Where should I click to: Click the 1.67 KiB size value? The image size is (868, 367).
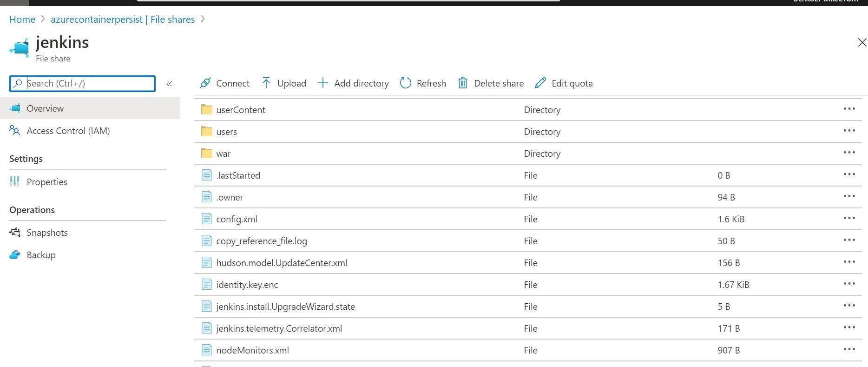pyautogui.click(x=733, y=285)
